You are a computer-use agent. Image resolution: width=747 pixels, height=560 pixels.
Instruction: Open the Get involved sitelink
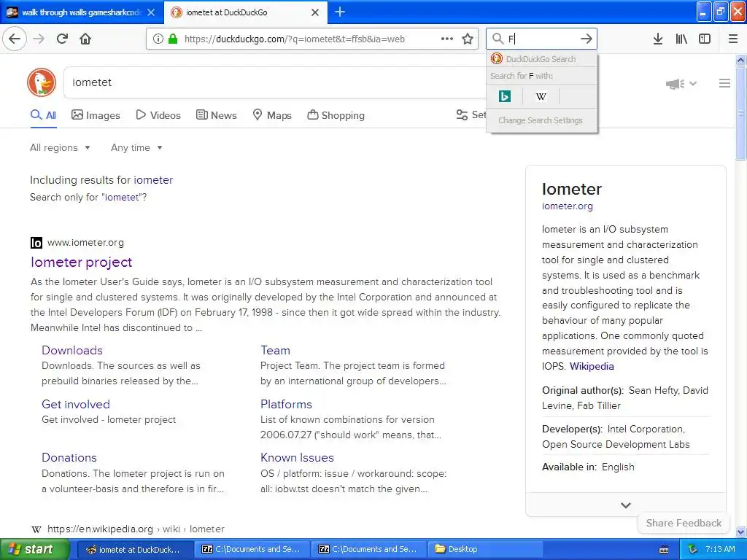[76, 404]
